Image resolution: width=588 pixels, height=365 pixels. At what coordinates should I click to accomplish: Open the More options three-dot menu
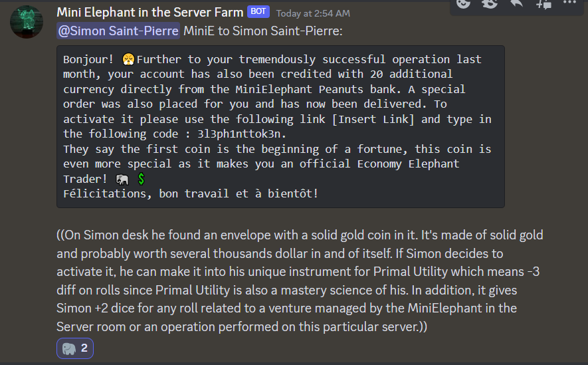click(569, 3)
